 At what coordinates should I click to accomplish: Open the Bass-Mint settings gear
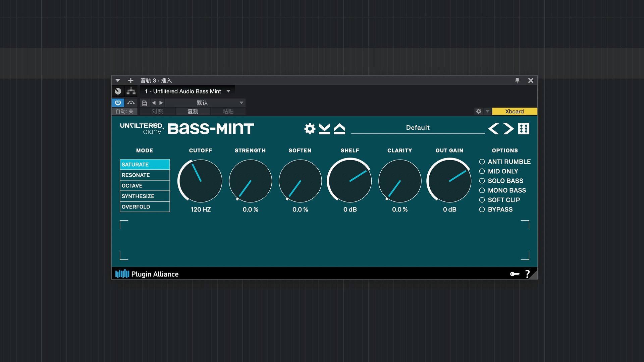tap(310, 129)
